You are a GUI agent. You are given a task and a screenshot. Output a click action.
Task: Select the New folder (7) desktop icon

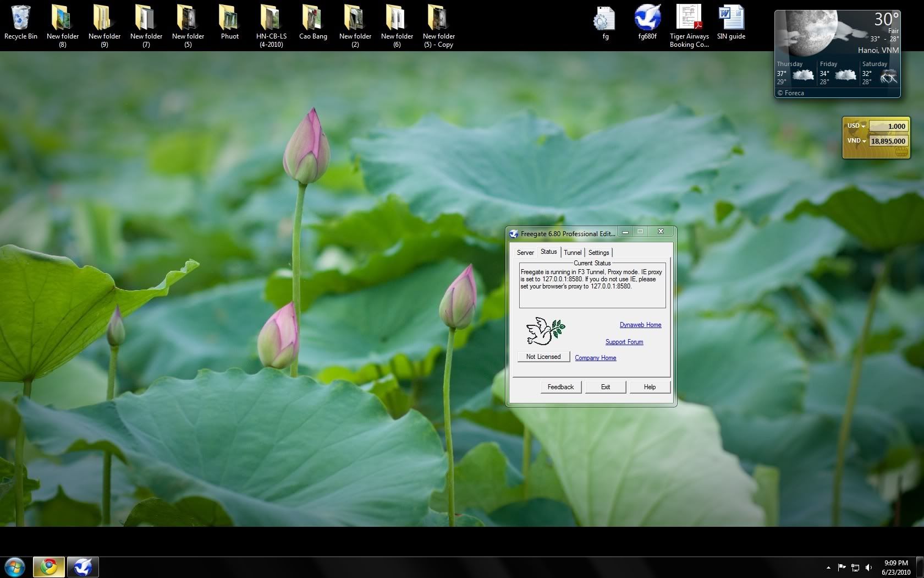pos(146,25)
